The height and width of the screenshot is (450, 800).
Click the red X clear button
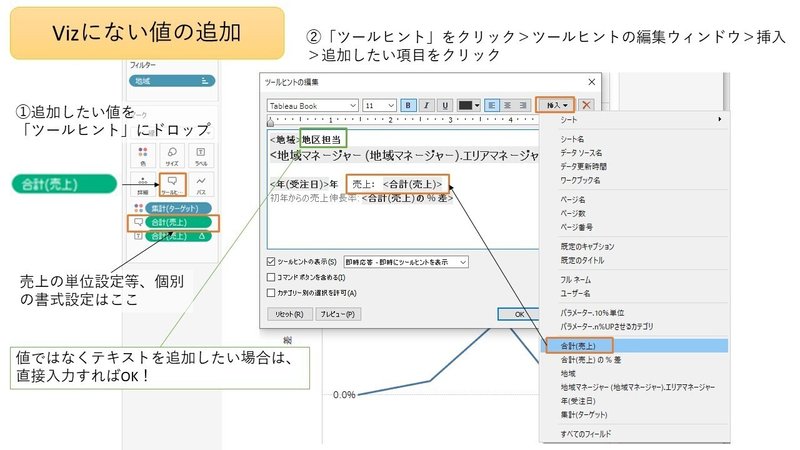(586, 105)
